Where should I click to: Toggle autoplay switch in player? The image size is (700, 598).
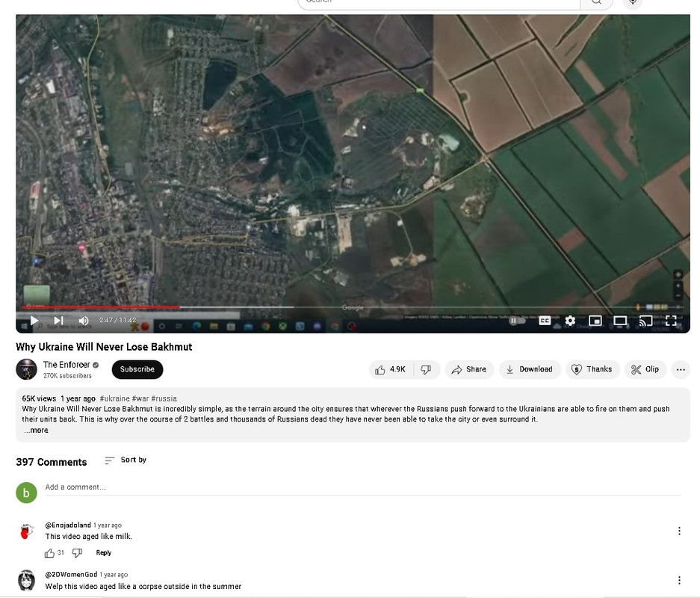click(518, 321)
